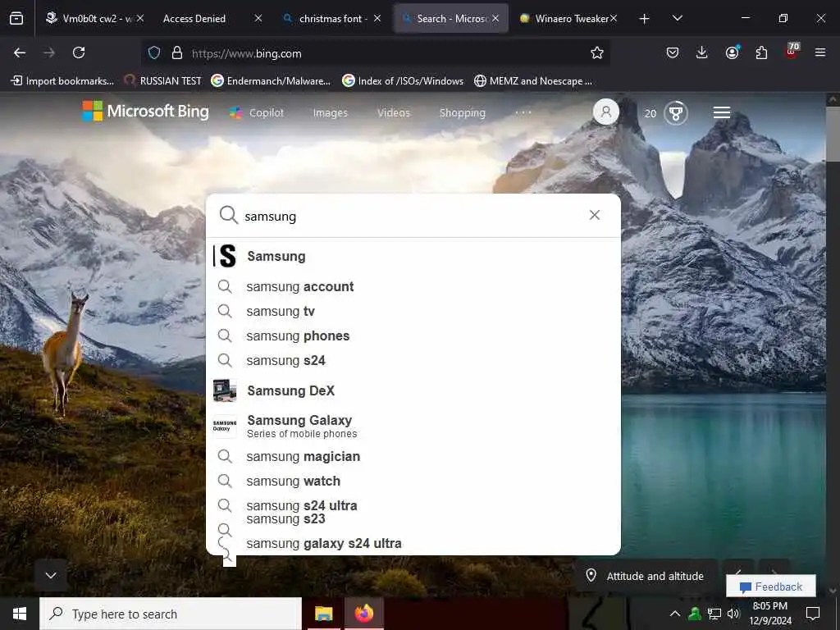Open Rewards trophy icon
The image size is (840, 630).
[676, 113]
